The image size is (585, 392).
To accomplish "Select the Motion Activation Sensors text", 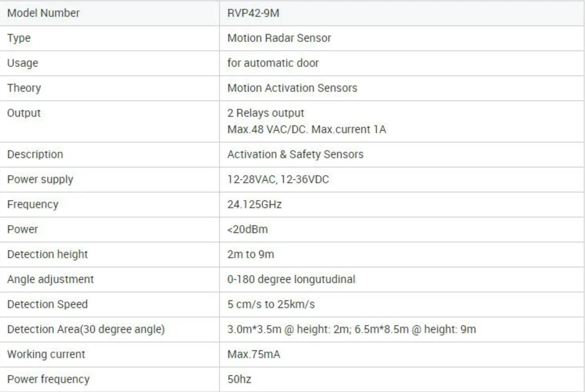I will [292, 88].
